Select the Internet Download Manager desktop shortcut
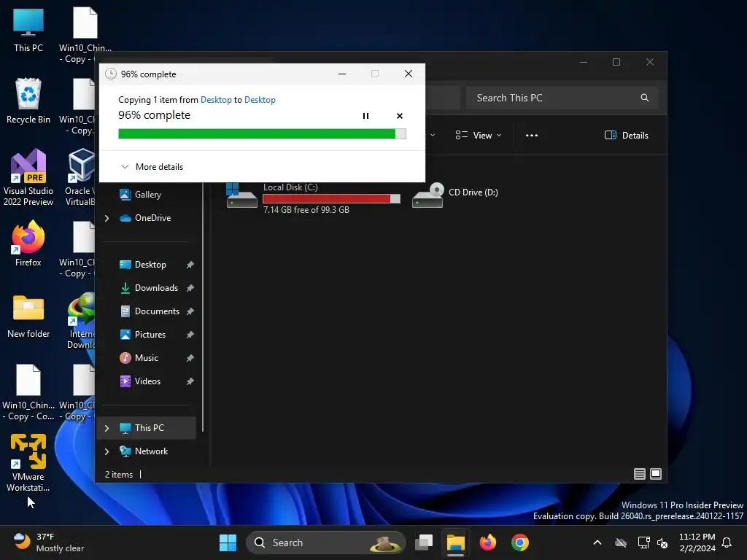The width and height of the screenshot is (747, 560). tap(81, 320)
